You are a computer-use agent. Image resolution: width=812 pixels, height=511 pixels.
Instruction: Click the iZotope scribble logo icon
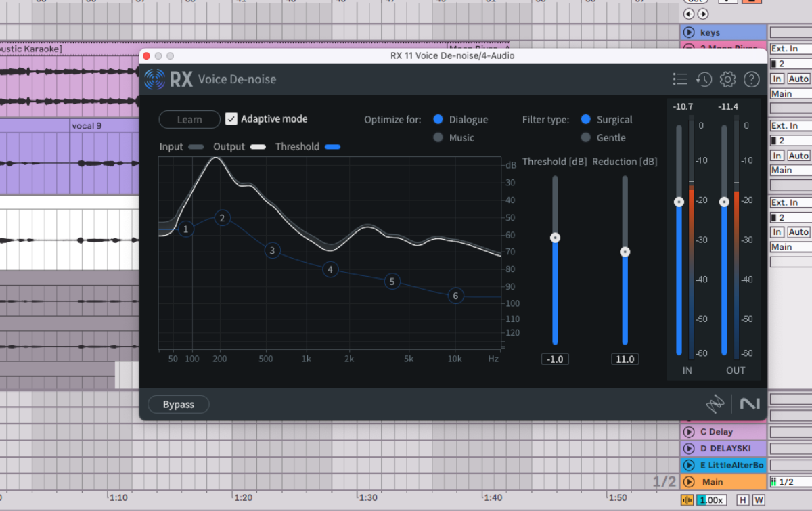pos(715,403)
